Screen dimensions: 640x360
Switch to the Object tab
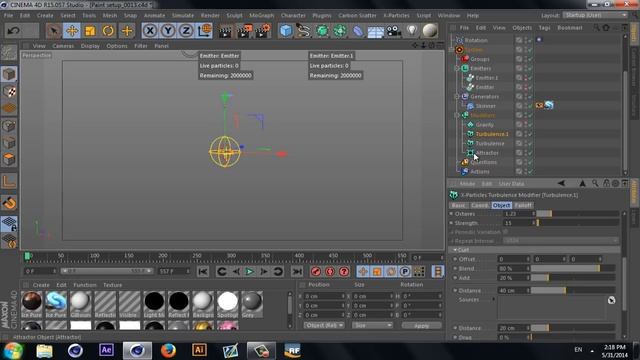pyautogui.click(x=501, y=205)
